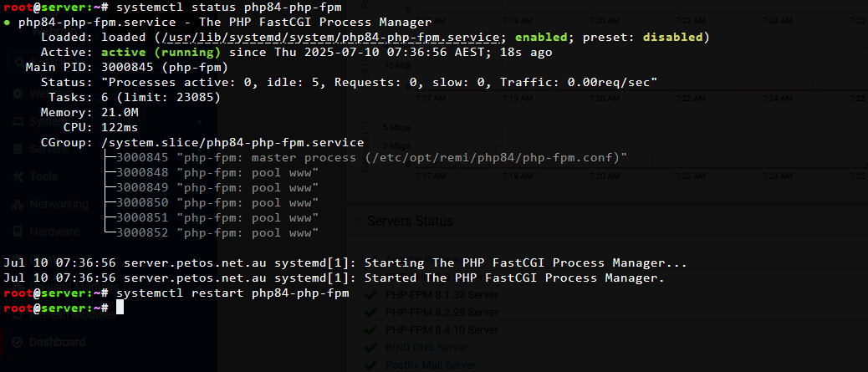Image resolution: width=868 pixels, height=372 pixels.
Task: Click the terminal prompt cursor block
Action: coord(120,308)
